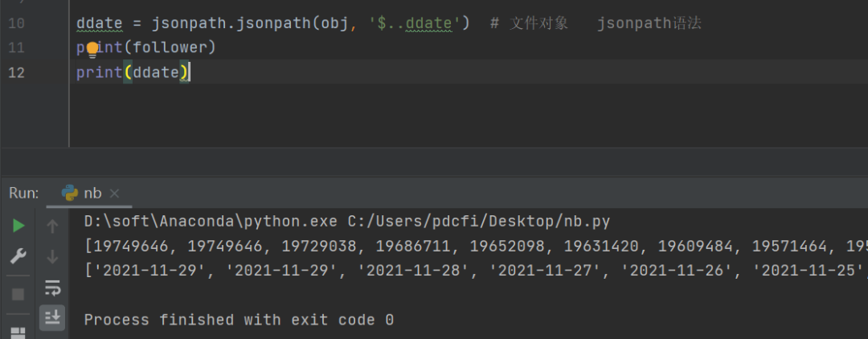The height and width of the screenshot is (339, 868).
Task: Open run configuration wrench icon
Action: coord(18,256)
